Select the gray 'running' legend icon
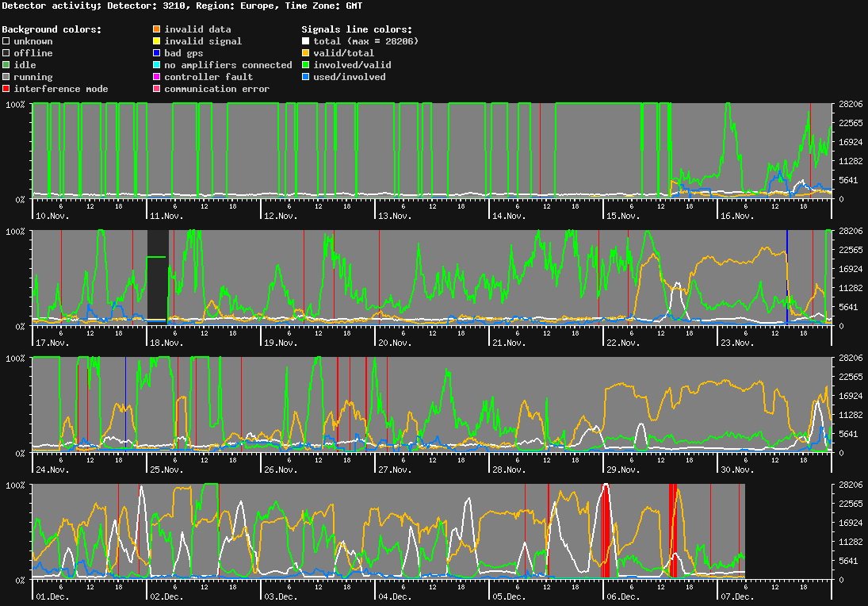 click(6, 77)
